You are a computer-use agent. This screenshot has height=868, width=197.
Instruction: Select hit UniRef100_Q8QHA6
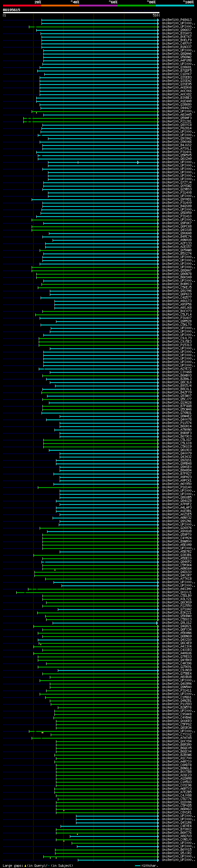(x=176, y=54)
